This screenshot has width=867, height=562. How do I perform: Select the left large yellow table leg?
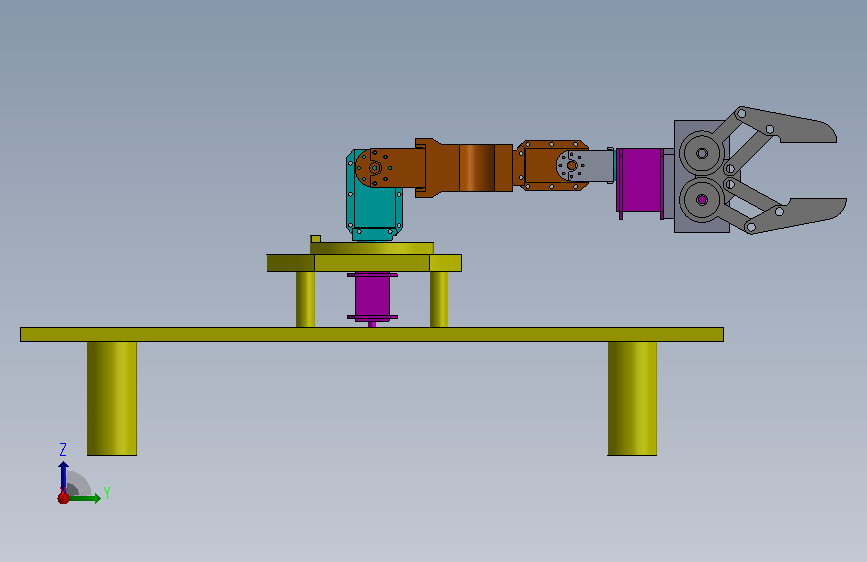(x=112, y=398)
